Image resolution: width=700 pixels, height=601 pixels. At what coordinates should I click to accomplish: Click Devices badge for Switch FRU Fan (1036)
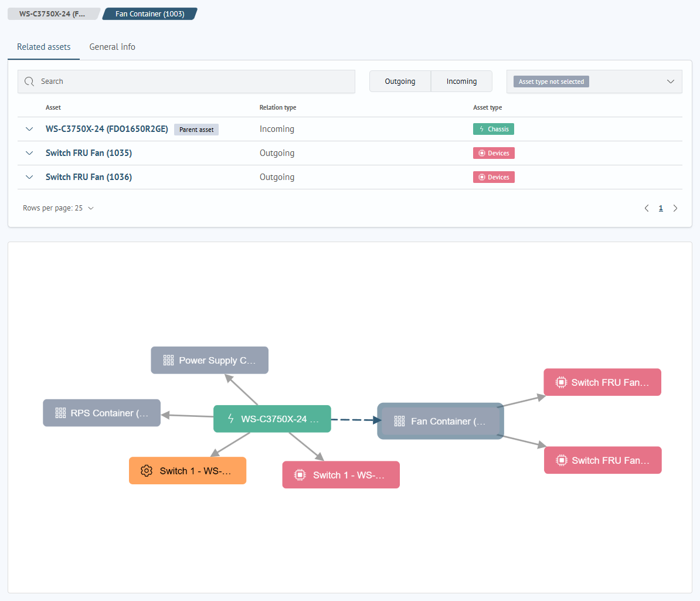point(494,177)
